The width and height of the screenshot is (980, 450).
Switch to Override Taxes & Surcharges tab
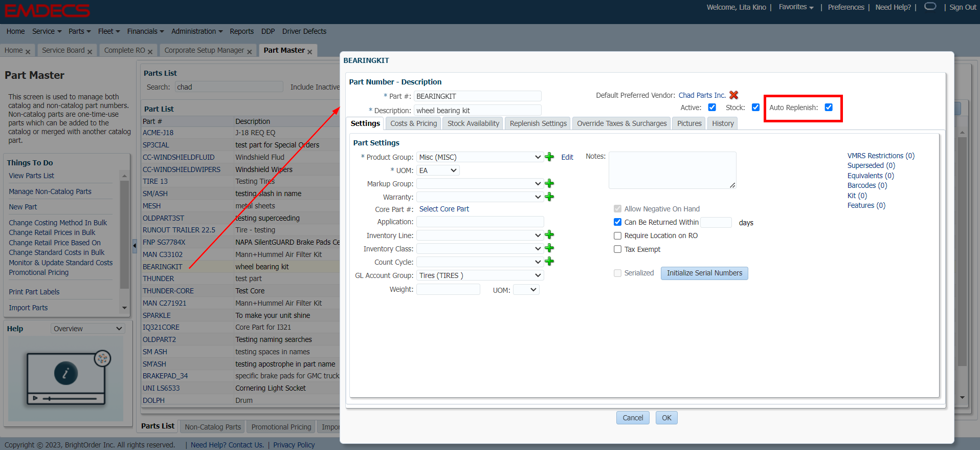point(622,123)
